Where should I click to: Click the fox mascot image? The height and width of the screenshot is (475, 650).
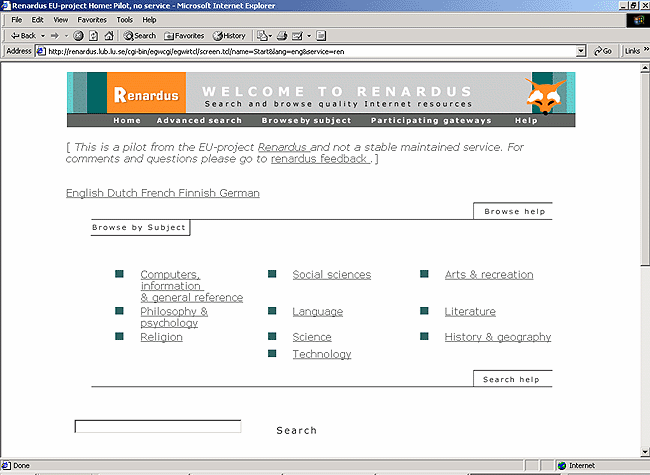click(545, 97)
